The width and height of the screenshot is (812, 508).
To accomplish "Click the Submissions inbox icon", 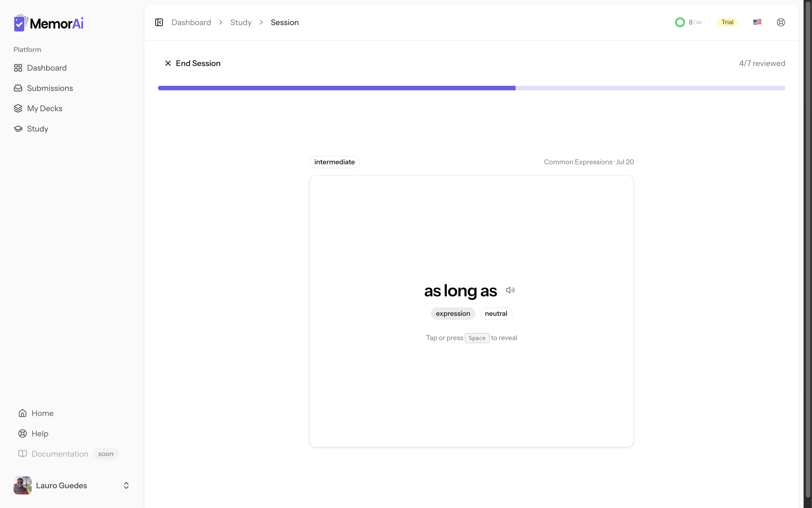I will click(18, 88).
